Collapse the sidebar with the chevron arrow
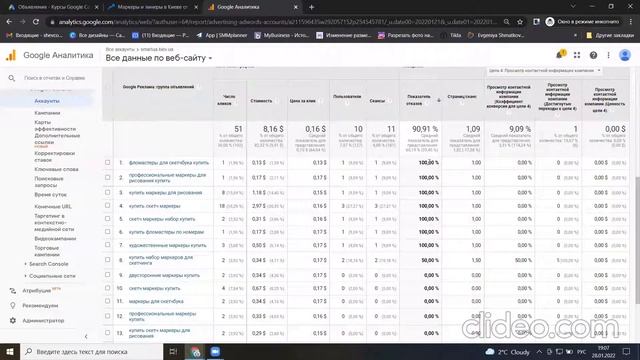This screenshot has height=360, width=640. pos(86,336)
